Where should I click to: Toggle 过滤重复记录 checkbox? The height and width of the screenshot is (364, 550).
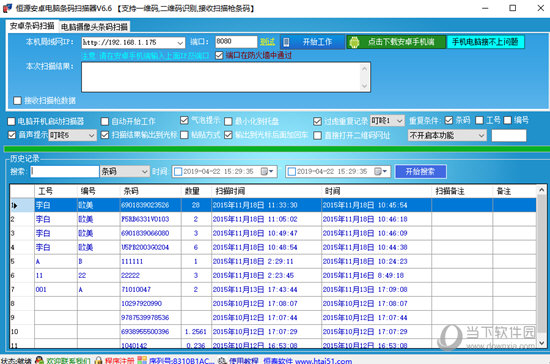click(x=317, y=121)
